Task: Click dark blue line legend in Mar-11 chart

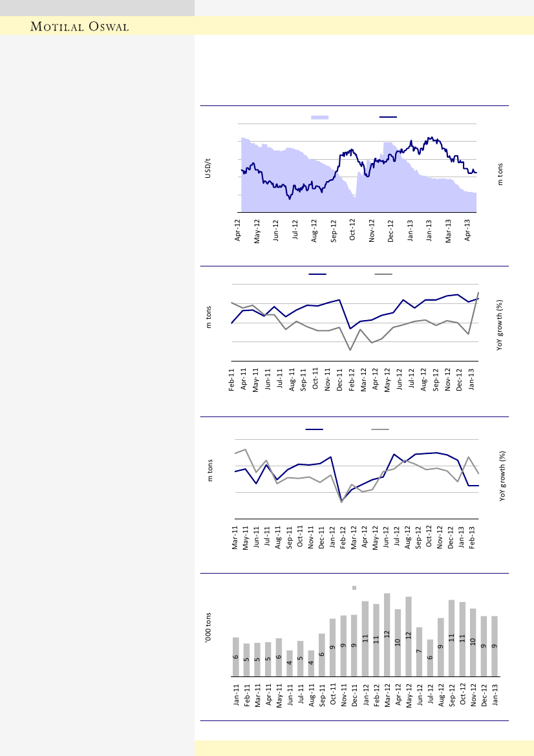Action: (x=315, y=429)
